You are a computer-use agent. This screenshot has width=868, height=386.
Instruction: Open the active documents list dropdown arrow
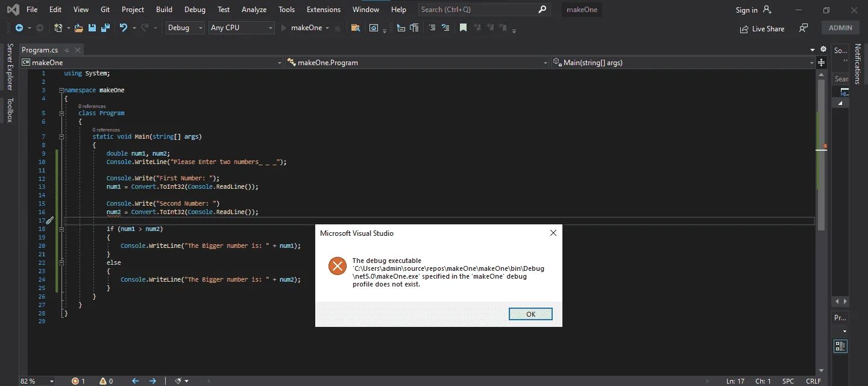click(x=813, y=50)
